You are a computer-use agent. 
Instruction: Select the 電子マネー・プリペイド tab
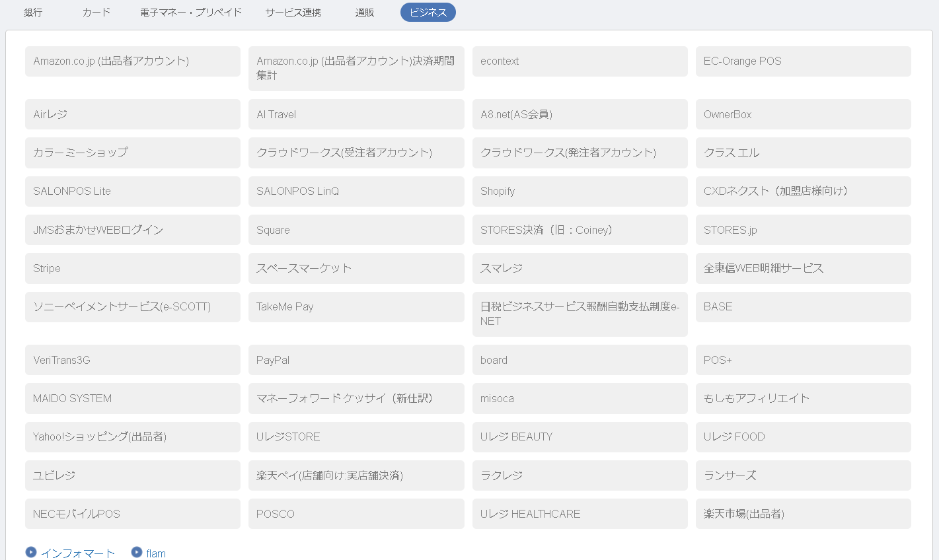(191, 13)
